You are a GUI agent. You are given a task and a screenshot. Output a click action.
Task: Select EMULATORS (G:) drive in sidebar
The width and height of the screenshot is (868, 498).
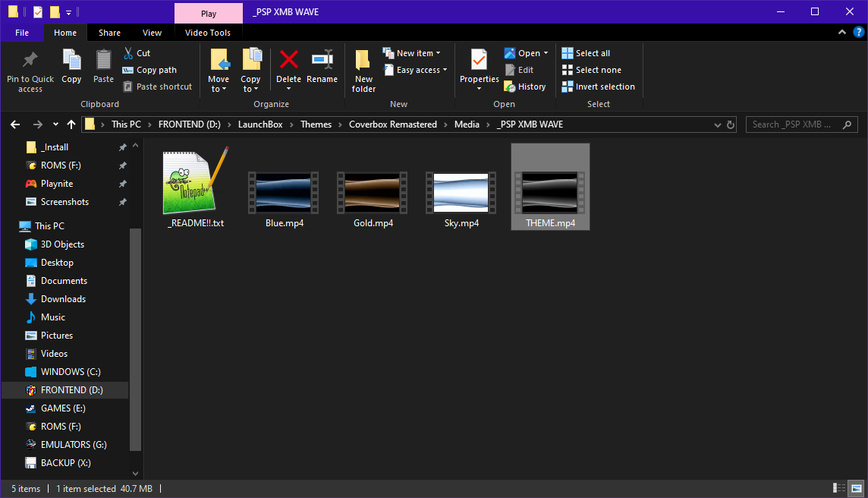coord(74,445)
